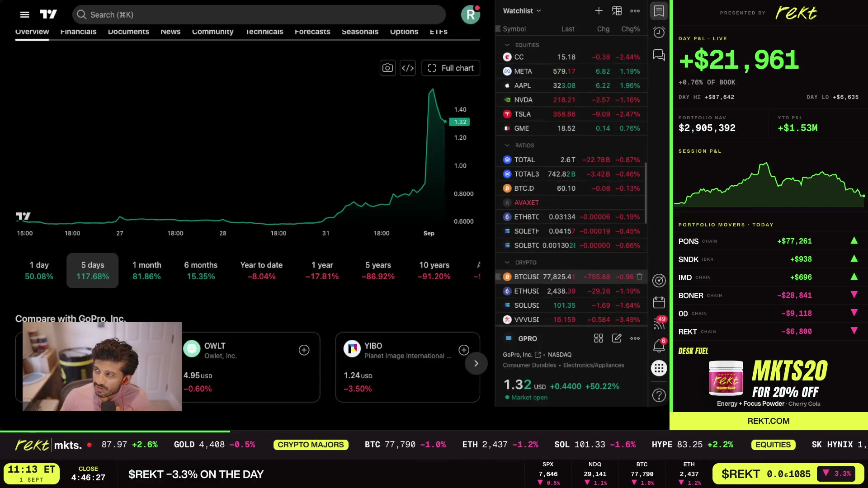Open the Watchlist name dropdown
The image size is (868, 488).
522,11
